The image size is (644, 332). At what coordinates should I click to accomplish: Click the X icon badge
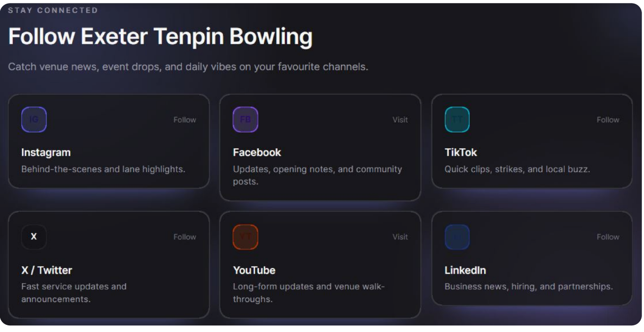34,237
